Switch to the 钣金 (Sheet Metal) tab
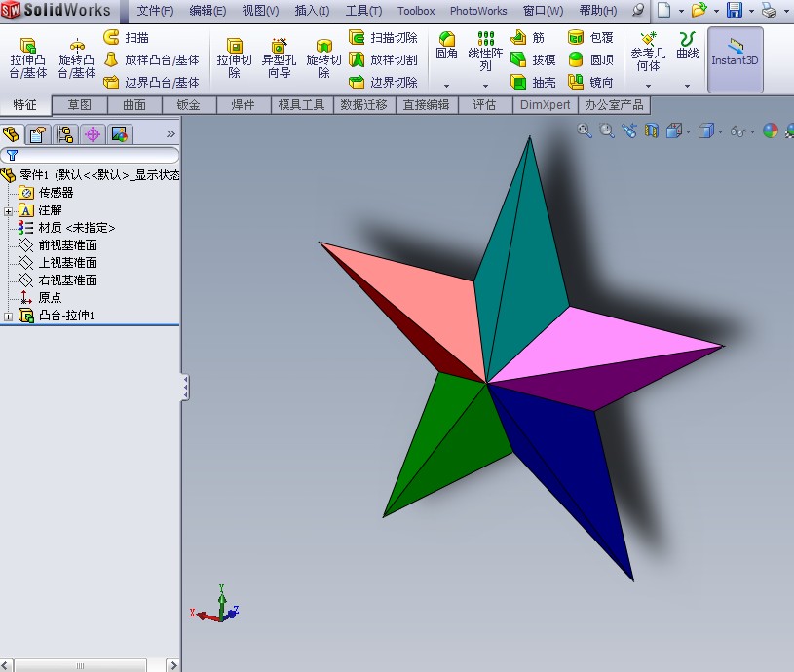794x672 pixels. (189, 105)
